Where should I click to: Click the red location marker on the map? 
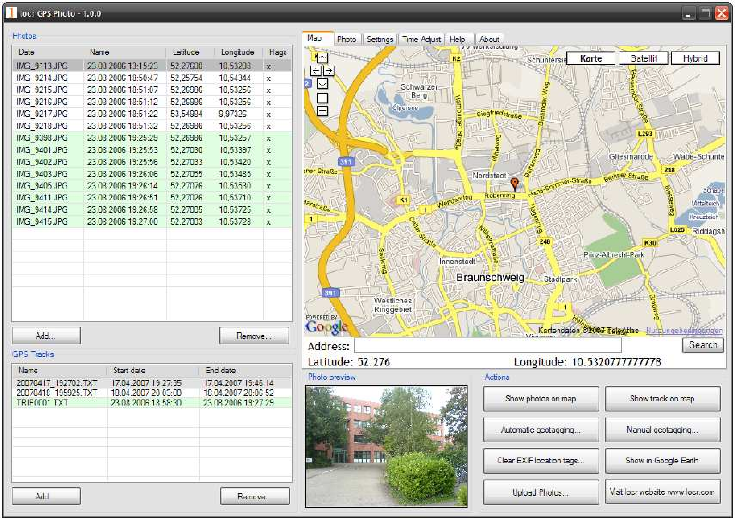click(x=516, y=184)
